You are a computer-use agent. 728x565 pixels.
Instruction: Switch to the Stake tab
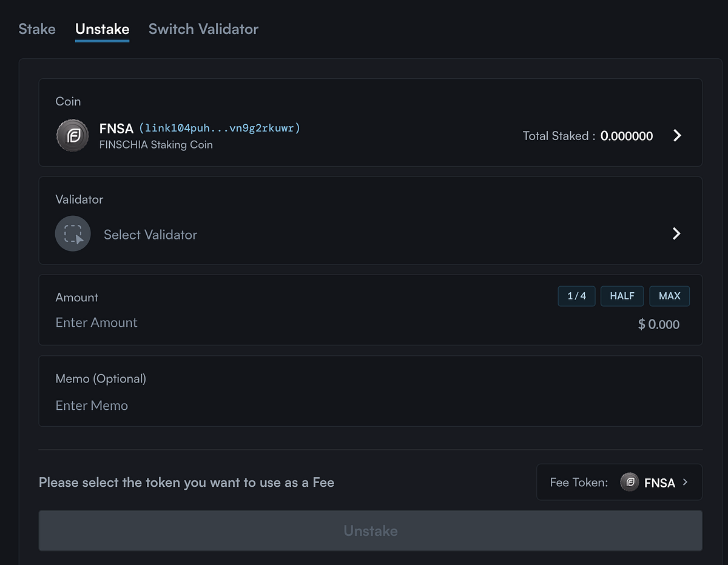coord(37,29)
